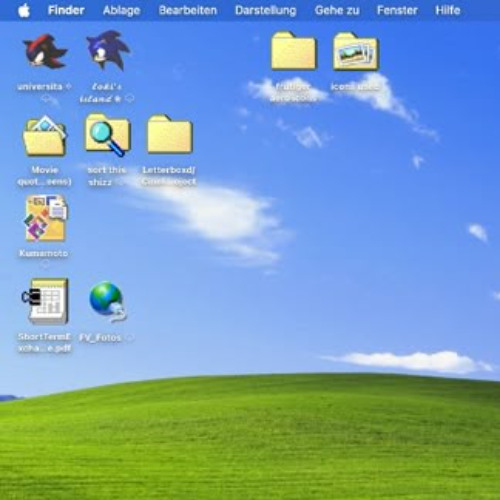Select the Shadow hedgehog universita icon
500x500 pixels.
(x=45, y=51)
